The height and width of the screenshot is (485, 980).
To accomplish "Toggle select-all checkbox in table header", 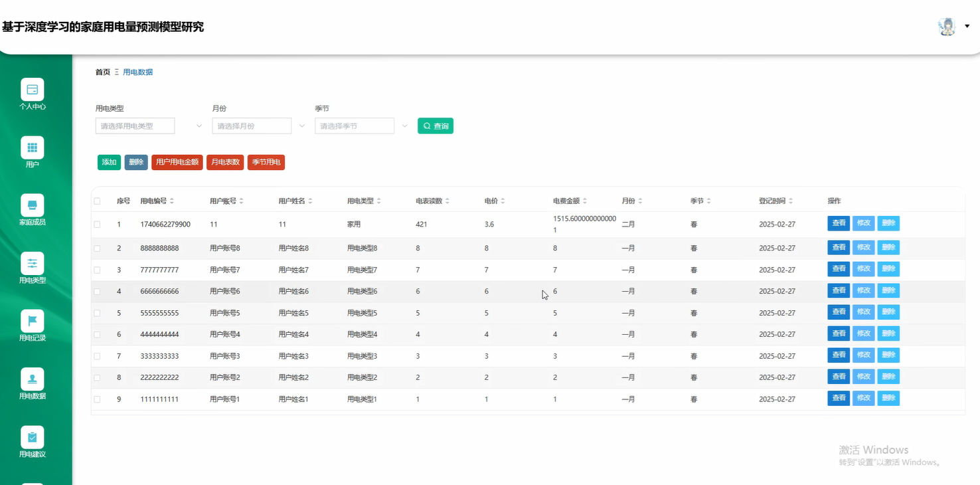I will tap(98, 201).
